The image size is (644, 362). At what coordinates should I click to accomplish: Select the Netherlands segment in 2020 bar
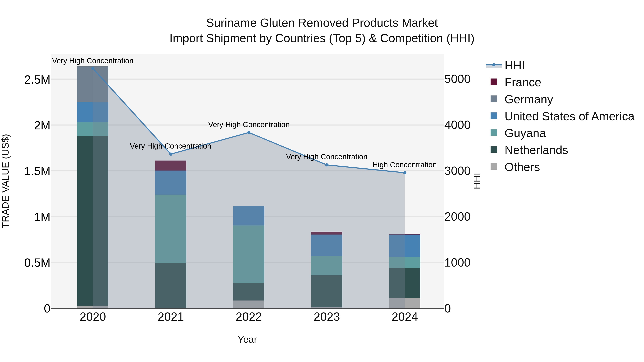click(x=93, y=221)
